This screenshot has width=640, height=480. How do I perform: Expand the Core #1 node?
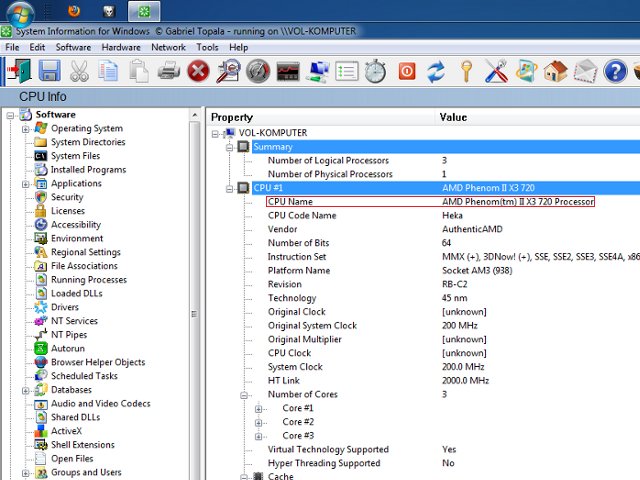(259, 409)
